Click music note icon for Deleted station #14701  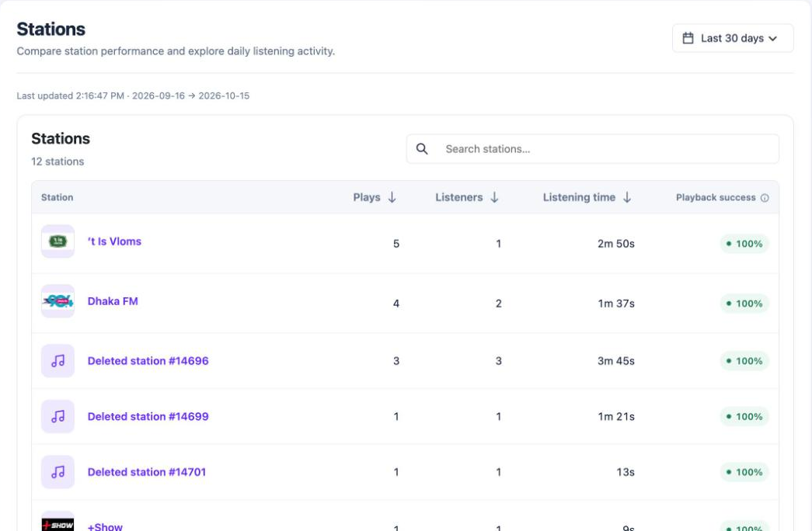pyautogui.click(x=58, y=472)
